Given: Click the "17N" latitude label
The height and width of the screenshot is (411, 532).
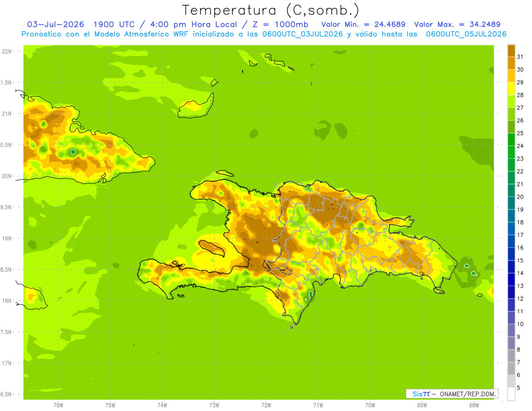Looking at the screenshot, I should click(7, 363).
